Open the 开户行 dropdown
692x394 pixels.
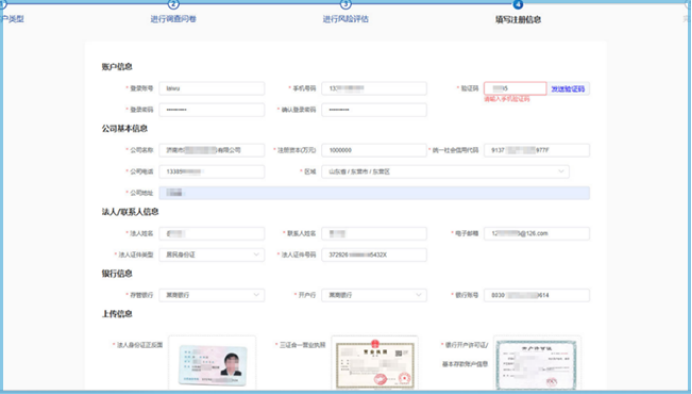point(374,295)
